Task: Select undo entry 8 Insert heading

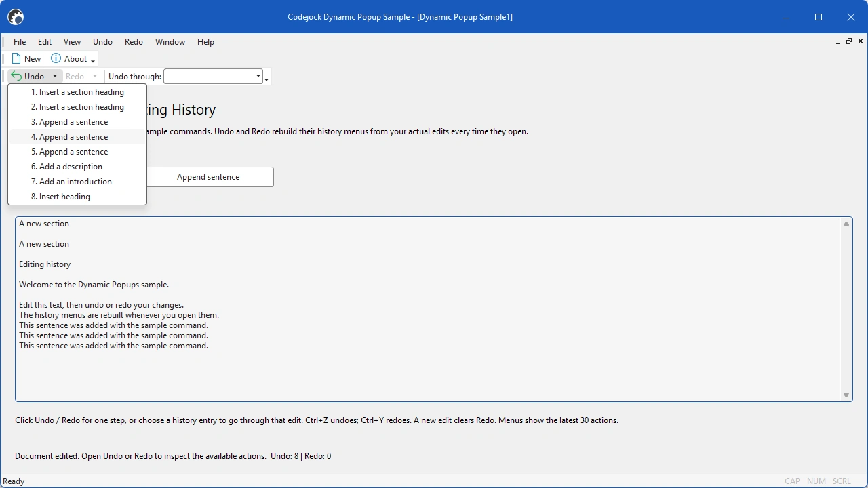Action: coord(77,197)
